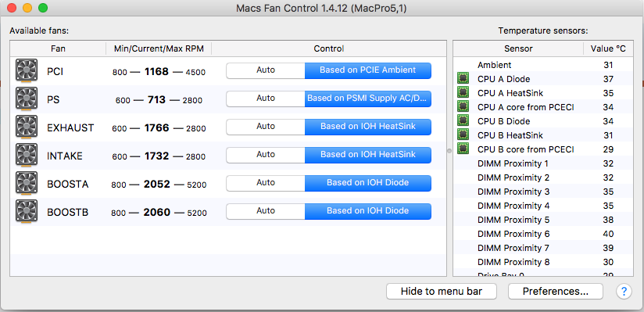Click the EXHAUST fan icon

coord(27,127)
